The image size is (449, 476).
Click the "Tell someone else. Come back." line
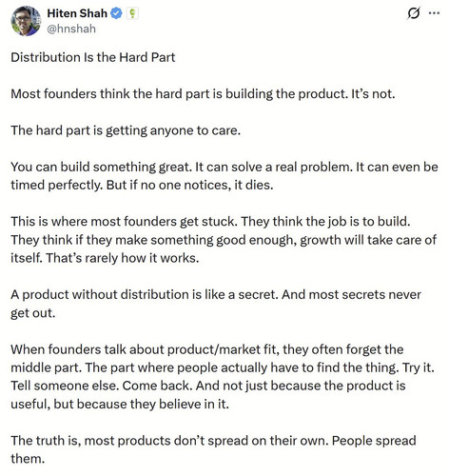point(208,387)
